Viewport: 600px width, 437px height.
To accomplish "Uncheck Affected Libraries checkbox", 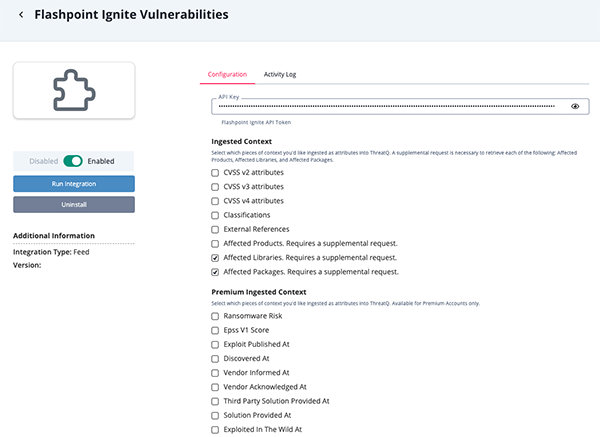I will click(x=215, y=258).
